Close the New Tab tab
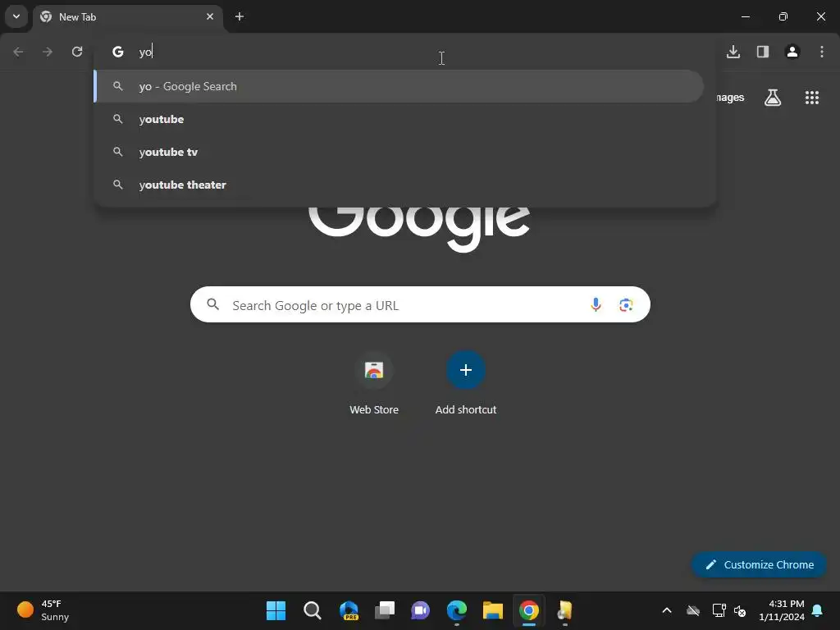This screenshot has height=630, width=840. click(x=210, y=16)
